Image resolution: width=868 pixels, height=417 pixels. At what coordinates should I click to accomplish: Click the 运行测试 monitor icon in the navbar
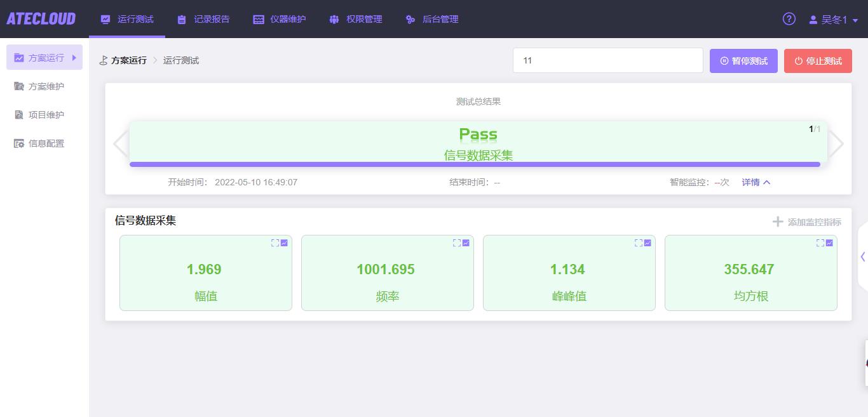pyautogui.click(x=105, y=19)
